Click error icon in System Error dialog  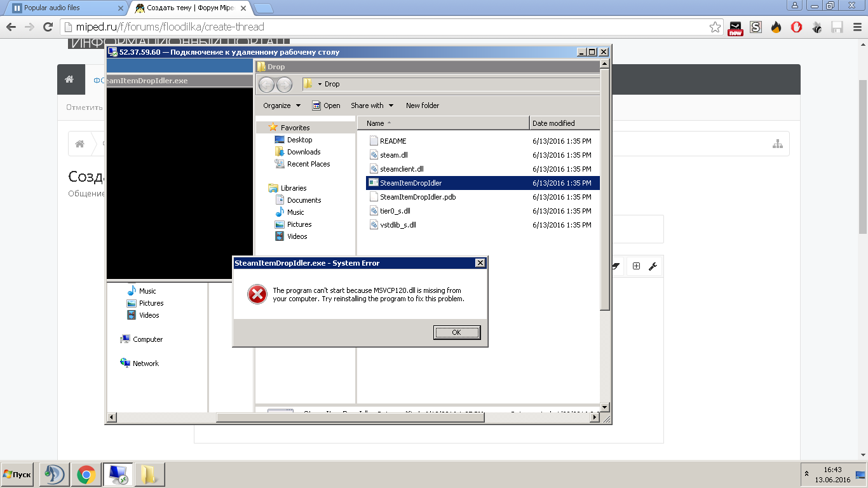257,294
